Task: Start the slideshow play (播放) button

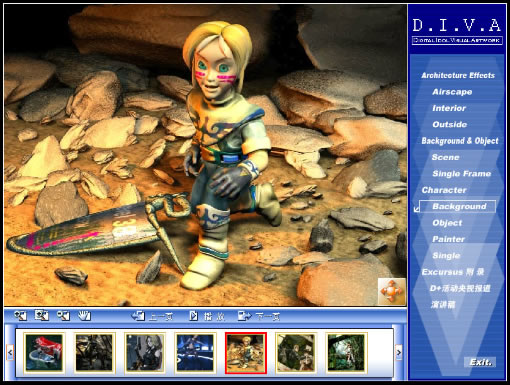Action: coord(207,316)
